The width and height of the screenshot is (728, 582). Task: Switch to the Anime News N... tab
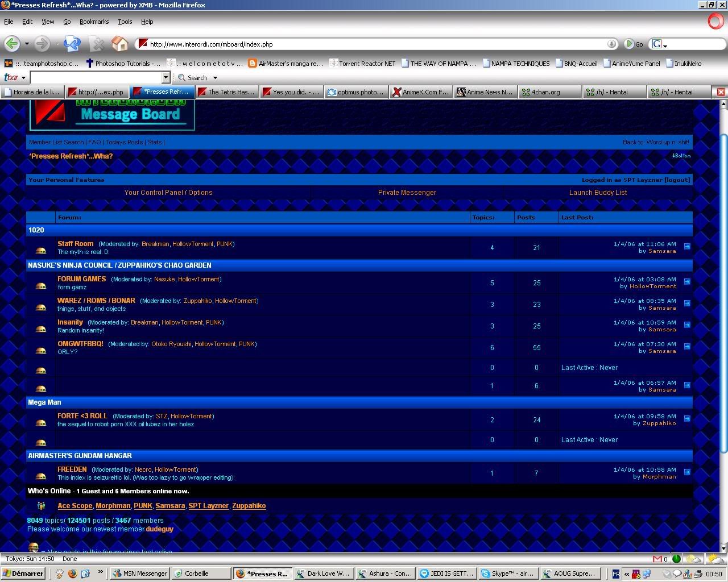coord(486,92)
